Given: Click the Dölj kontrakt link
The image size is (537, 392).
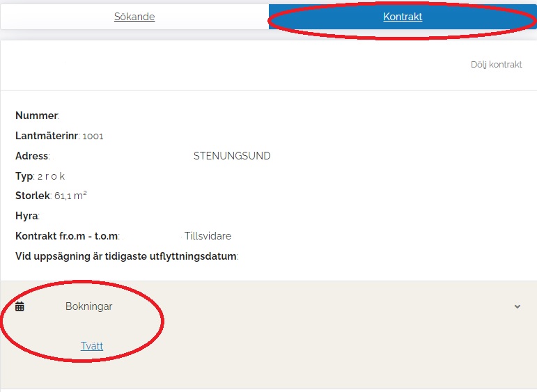Looking at the screenshot, I should point(496,64).
